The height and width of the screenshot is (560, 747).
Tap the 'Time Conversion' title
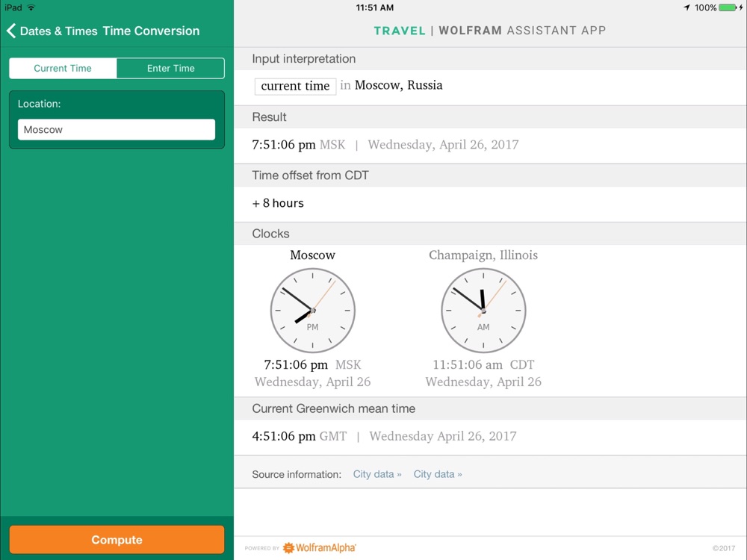[151, 31]
